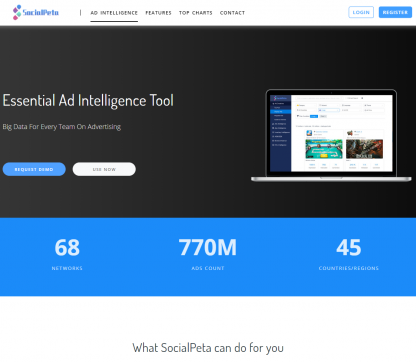Go to the Features nav item
The width and height of the screenshot is (416, 362).
pyautogui.click(x=158, y=13)
